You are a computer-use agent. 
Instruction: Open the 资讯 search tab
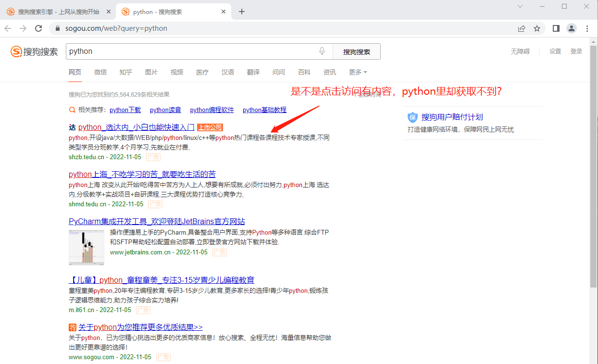[x=330, y=72]
